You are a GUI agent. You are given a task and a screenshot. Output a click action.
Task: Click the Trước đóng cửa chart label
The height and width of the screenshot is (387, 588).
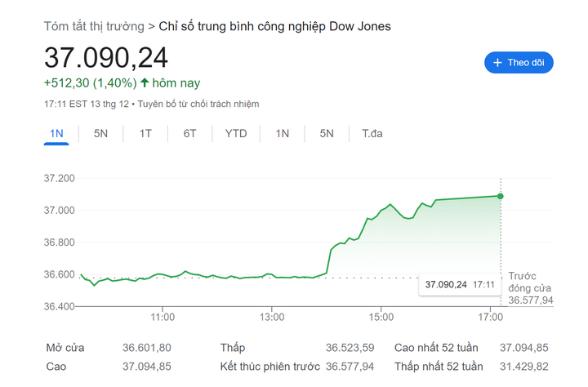point(530,288)
